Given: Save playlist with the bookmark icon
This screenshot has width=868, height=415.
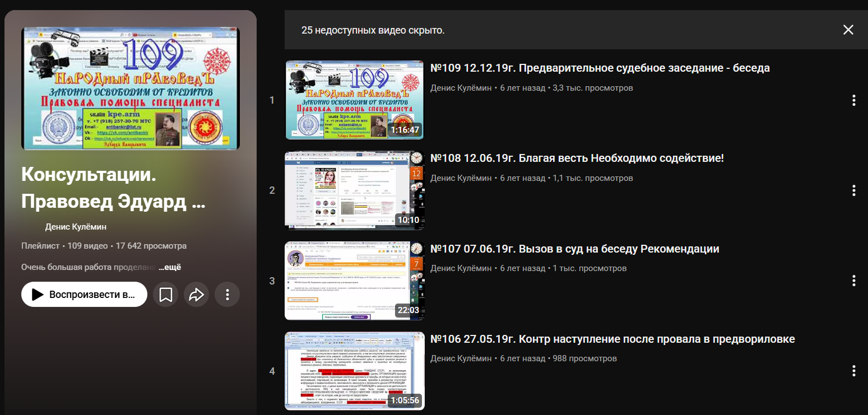Looking at the screenshot, I should [165, 295].
